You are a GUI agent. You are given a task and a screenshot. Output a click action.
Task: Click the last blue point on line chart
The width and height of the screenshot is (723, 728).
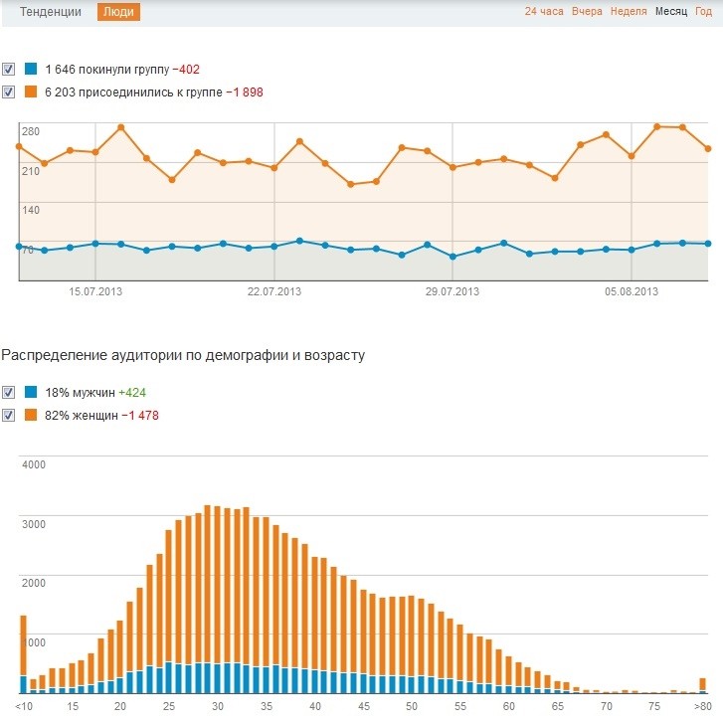707,243
